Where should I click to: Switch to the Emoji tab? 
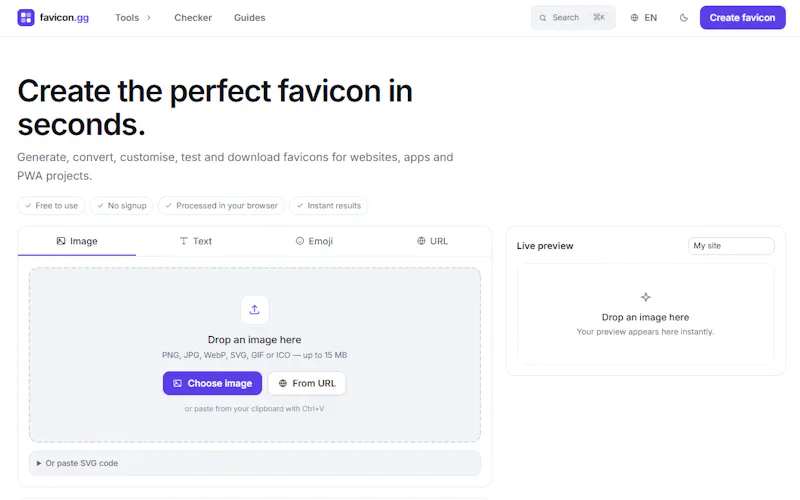coord(314,241)
